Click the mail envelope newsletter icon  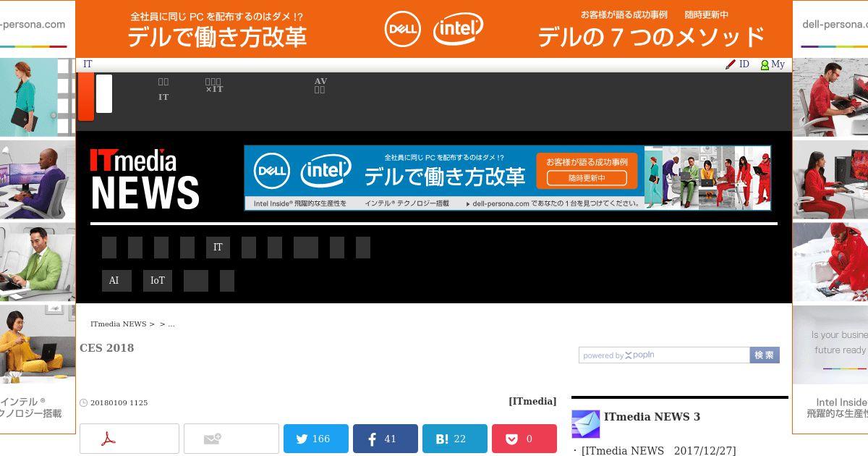[586, 424]
